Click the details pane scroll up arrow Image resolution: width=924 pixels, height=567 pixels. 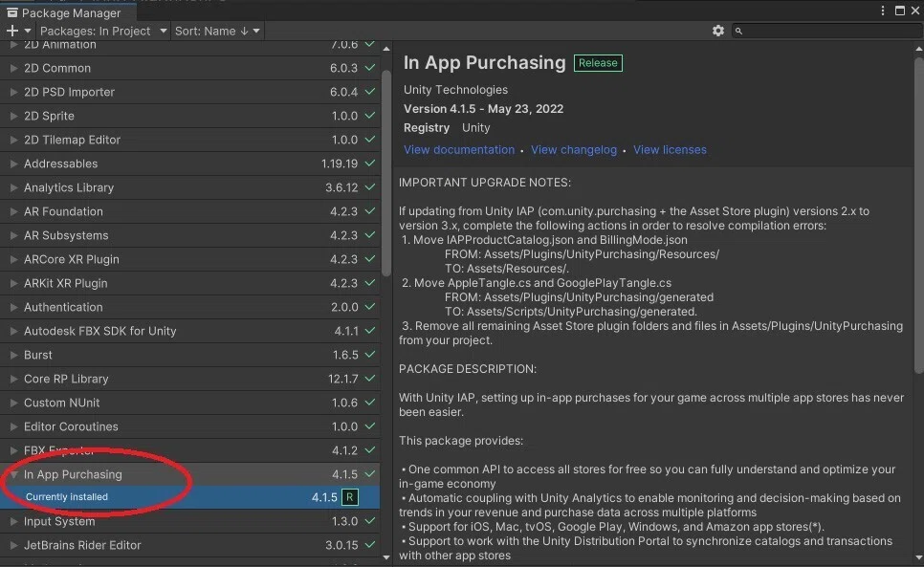click(918, 49)
